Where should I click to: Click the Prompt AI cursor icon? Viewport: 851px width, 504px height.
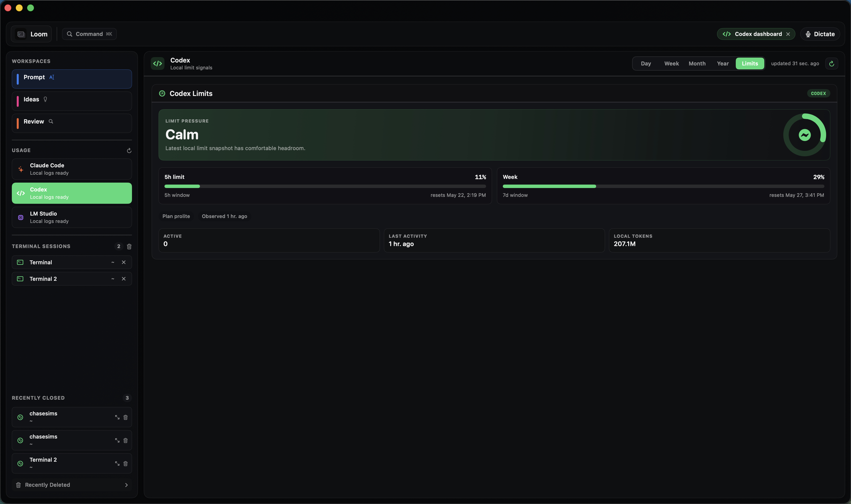(52, 77)
